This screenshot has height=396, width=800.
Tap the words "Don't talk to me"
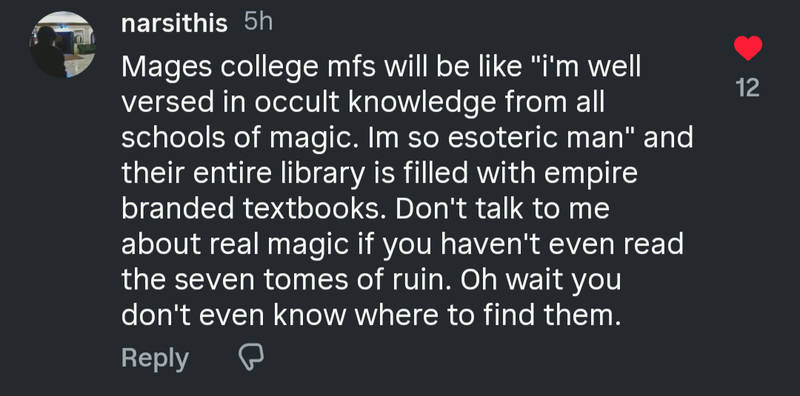(503, 210)
